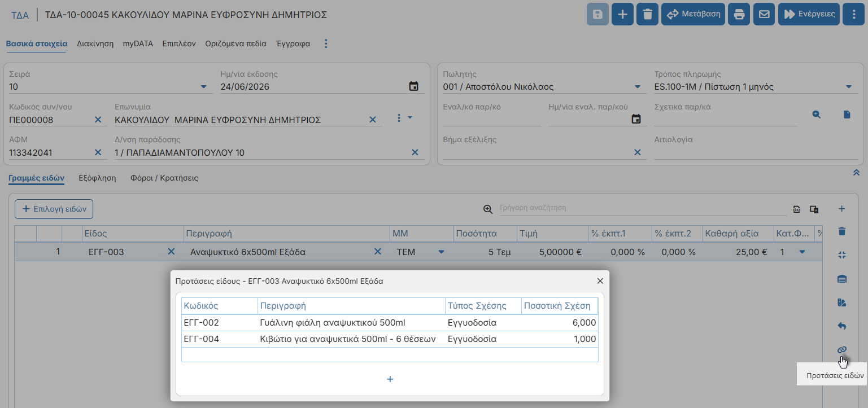Search related documents magnifier icon
Viewport: 868px width, 408px height.
[x=817, y=115]
